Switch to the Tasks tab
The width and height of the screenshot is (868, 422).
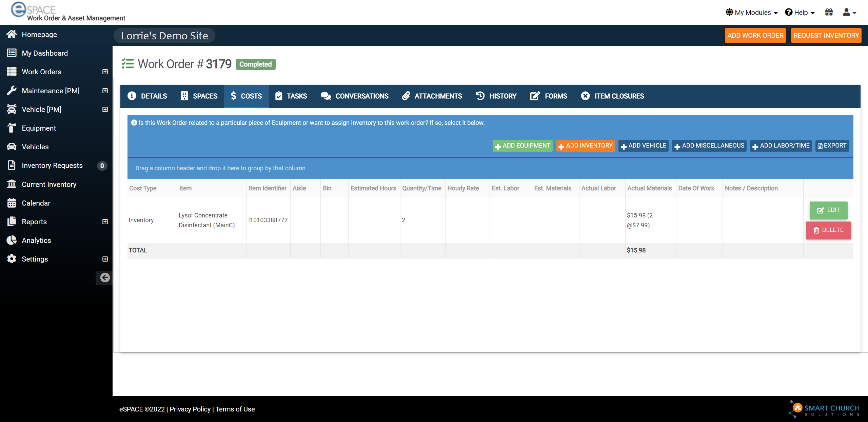tap(291, 96)
